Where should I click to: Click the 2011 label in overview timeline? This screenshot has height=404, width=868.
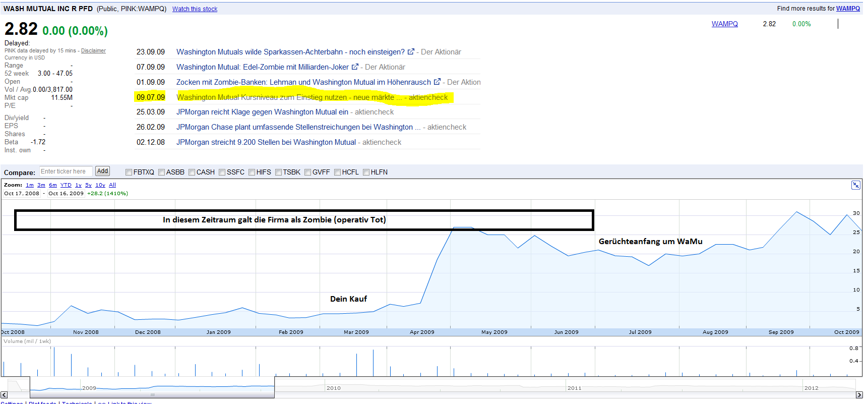click(x=575, y=388)
